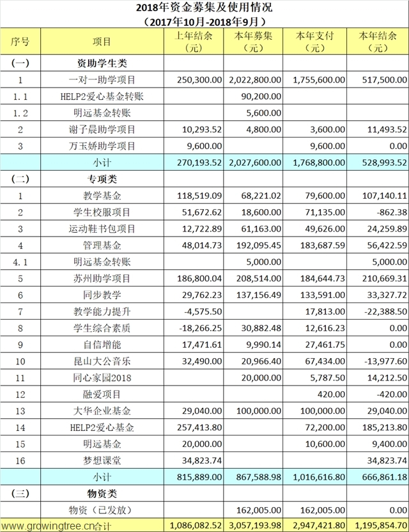This screenshot has height=532, width=409.
Task: Select the 本年支付（元） column header
Action: tap(314, 42)
